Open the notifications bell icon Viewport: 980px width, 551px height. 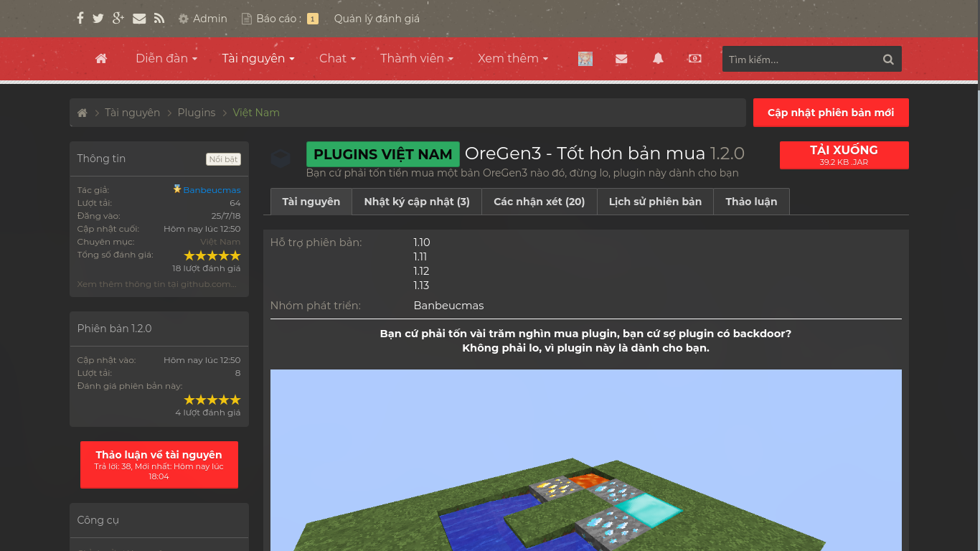point(658,59)
